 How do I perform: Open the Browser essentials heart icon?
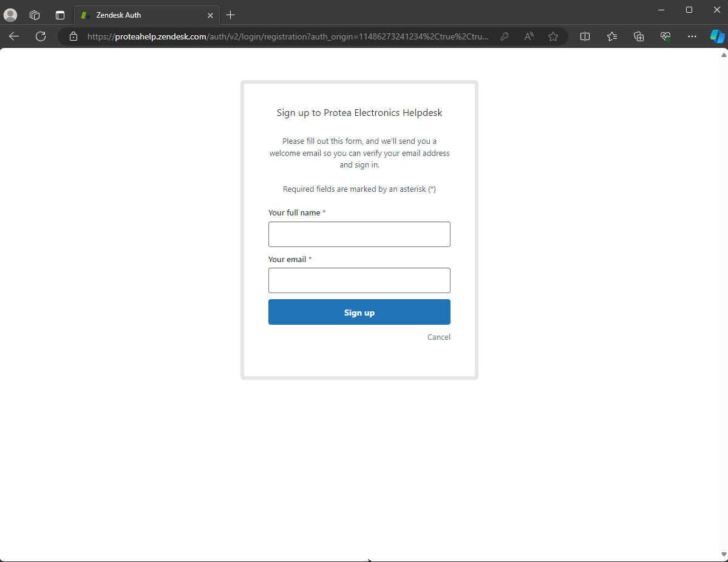coord(665,36)
